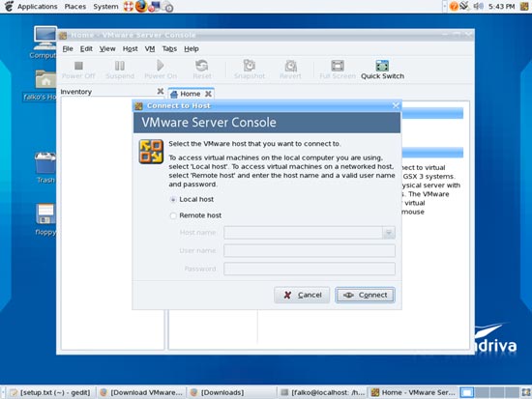Open the Computer desktop icon

44,43
